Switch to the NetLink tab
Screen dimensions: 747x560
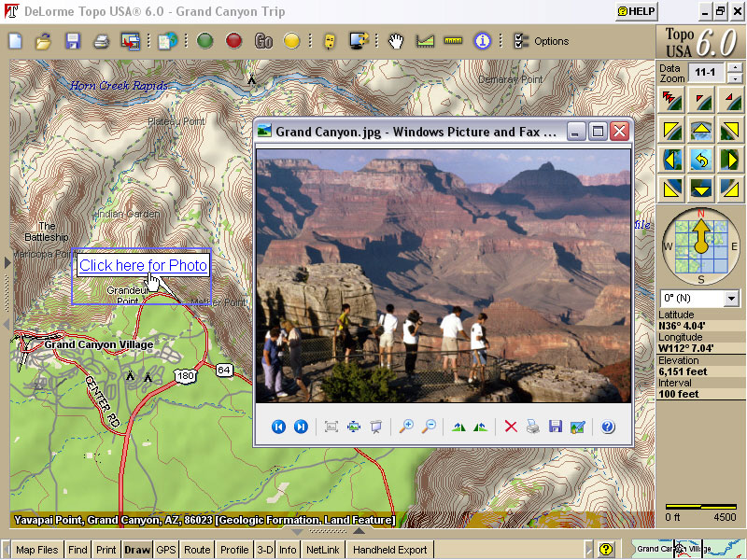[x=323, y=550]
